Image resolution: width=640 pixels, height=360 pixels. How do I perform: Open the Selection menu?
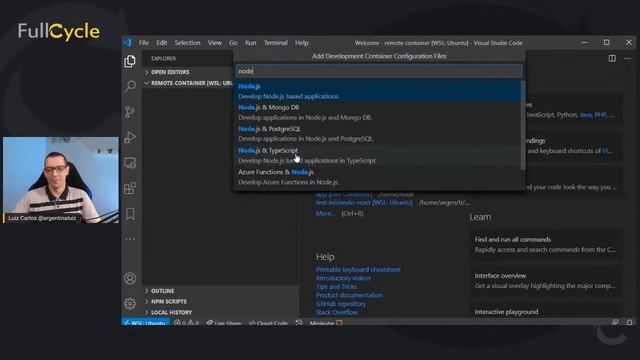[x=187, y=43]
